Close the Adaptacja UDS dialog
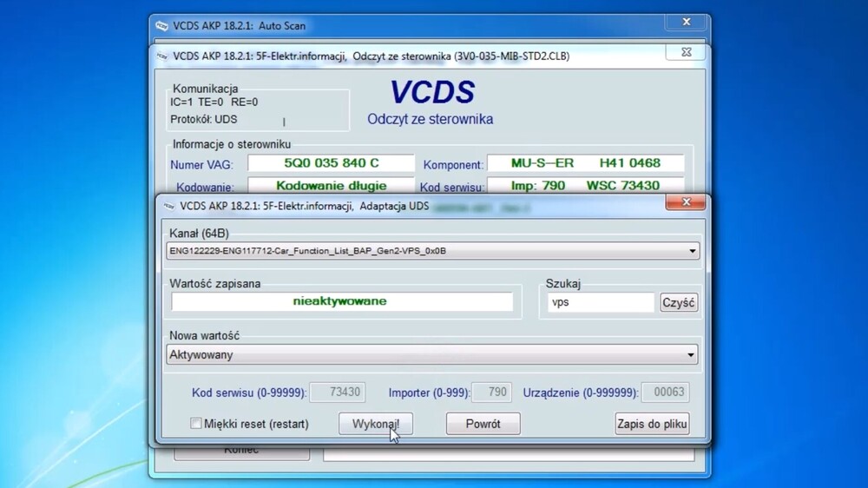This screenshot has width=868, height=488. point(684,203)
